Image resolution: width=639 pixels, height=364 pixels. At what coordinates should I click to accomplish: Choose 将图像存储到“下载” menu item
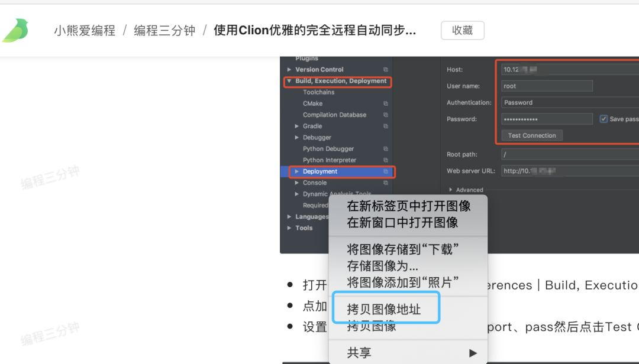pos(403,249)
